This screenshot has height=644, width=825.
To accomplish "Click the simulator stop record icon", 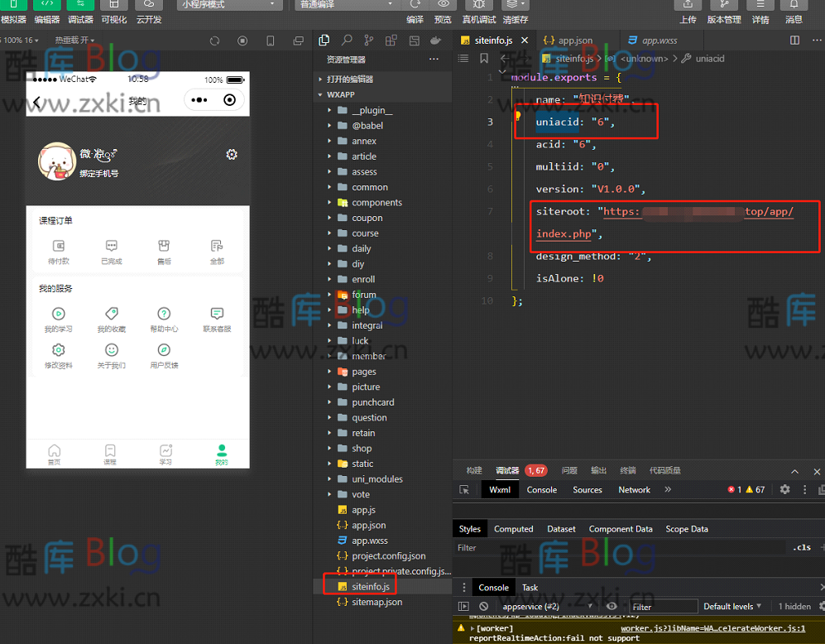I will 242,41.
